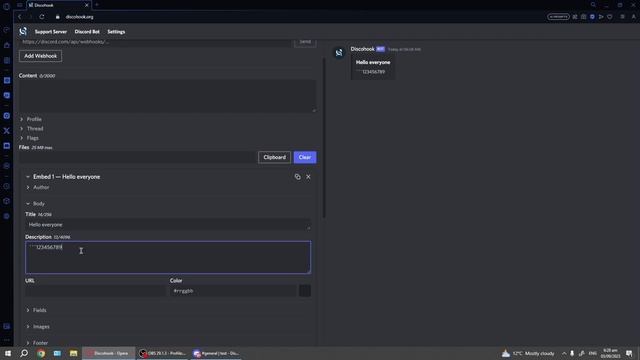The image size is (640, 360).
Task: Go back using the browser back arrow
Action: coord(20,17)
